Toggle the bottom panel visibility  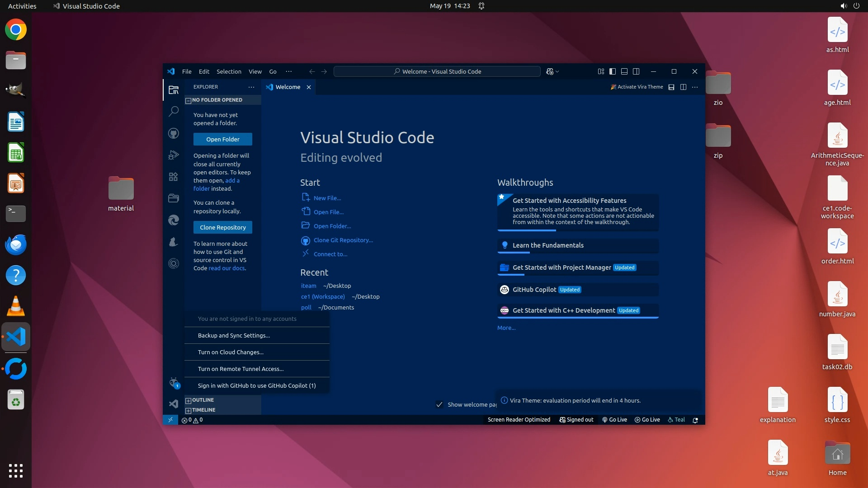coord(624,71)
